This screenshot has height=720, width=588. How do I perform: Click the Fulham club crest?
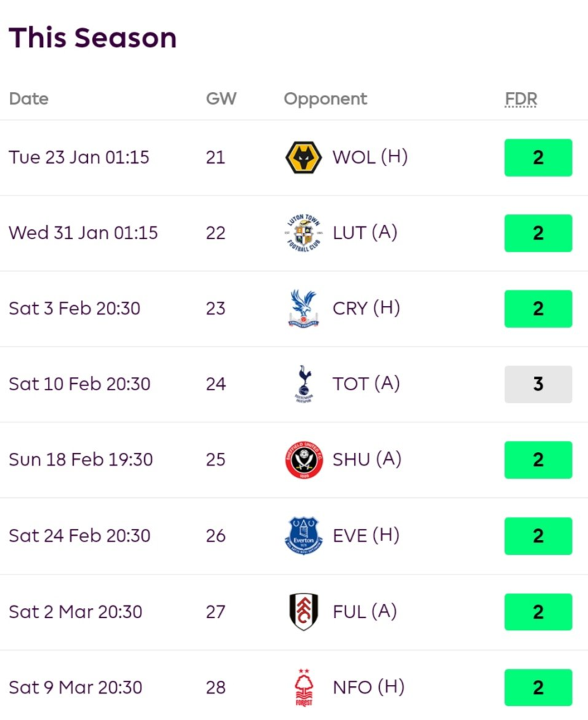coord(303,612)
